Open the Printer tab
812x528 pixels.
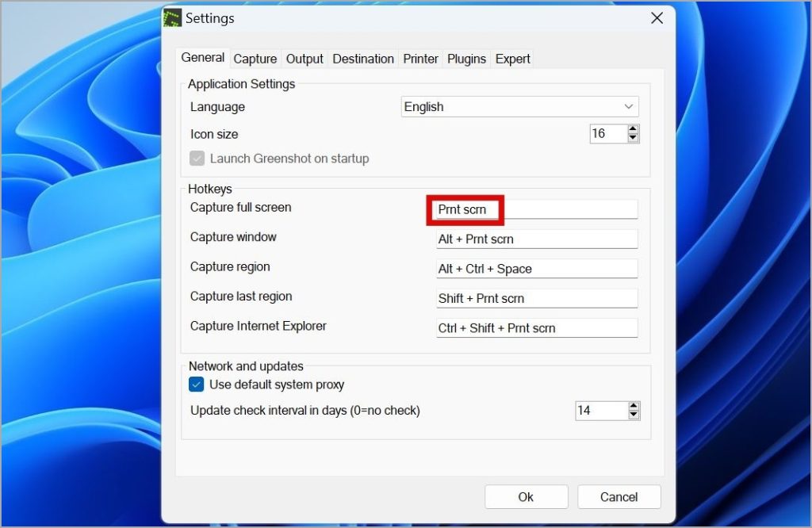pyautogui.click(x=420, y=59)
